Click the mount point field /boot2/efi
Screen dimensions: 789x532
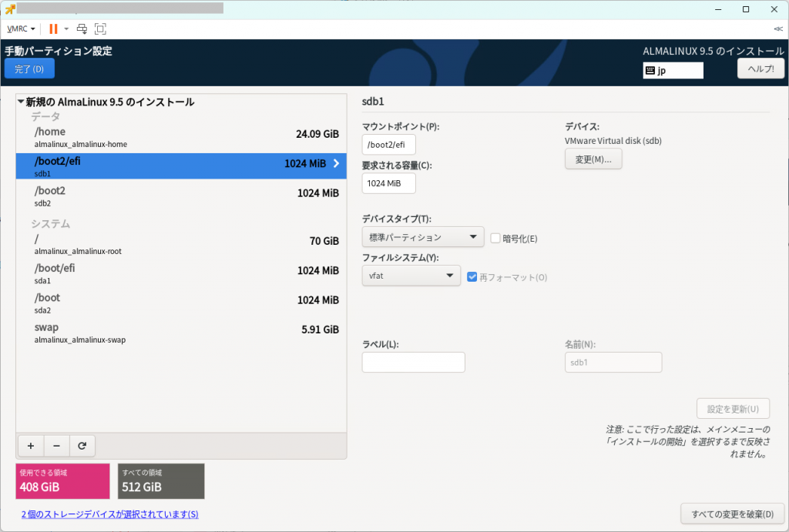(x=388, y=145)
